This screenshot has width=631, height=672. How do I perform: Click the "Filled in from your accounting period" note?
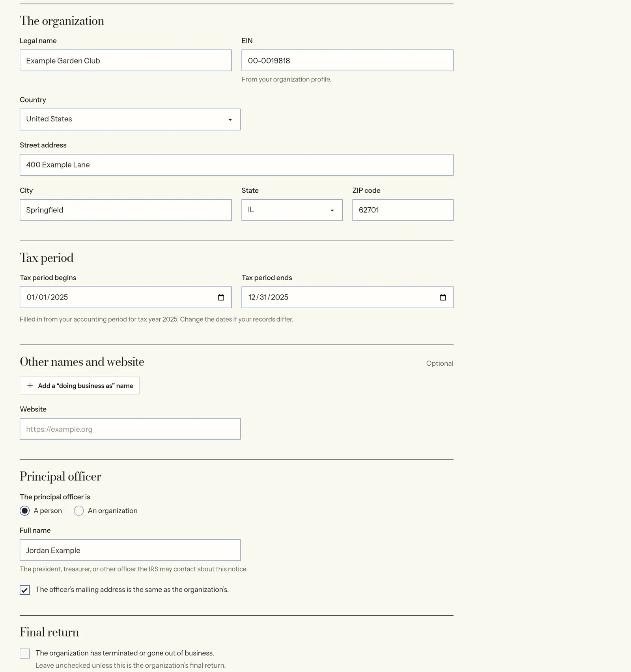click(x=157, y=319)
